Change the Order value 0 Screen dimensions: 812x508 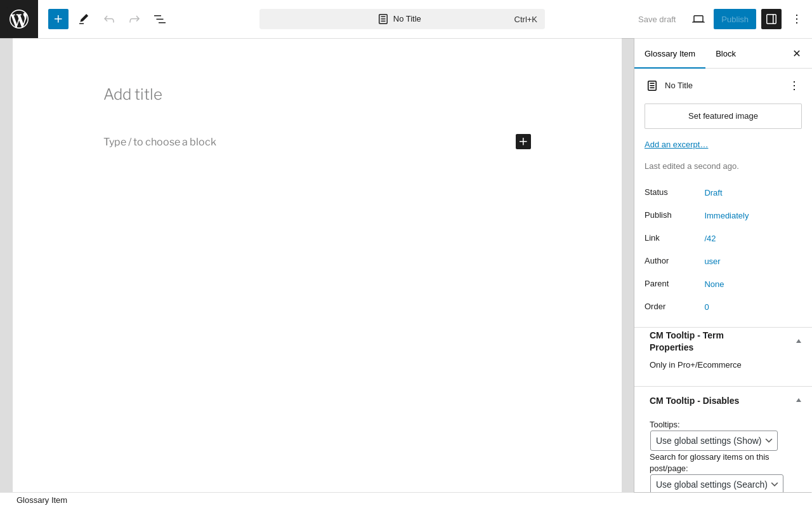707,307
